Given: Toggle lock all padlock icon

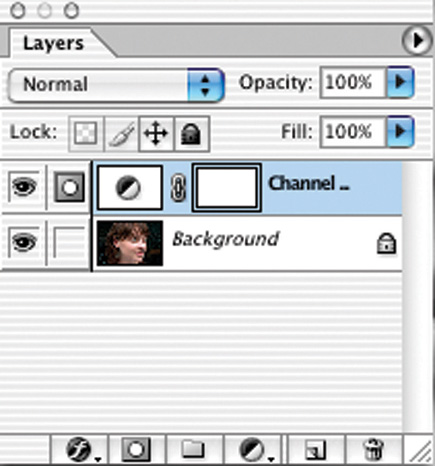Looking at the screenshot, I should pos(191,134).
